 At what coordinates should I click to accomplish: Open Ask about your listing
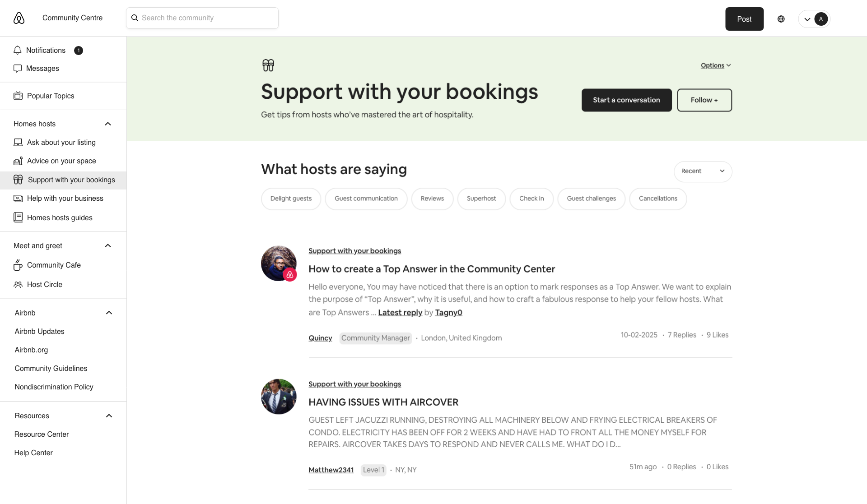tap(61, 143)
